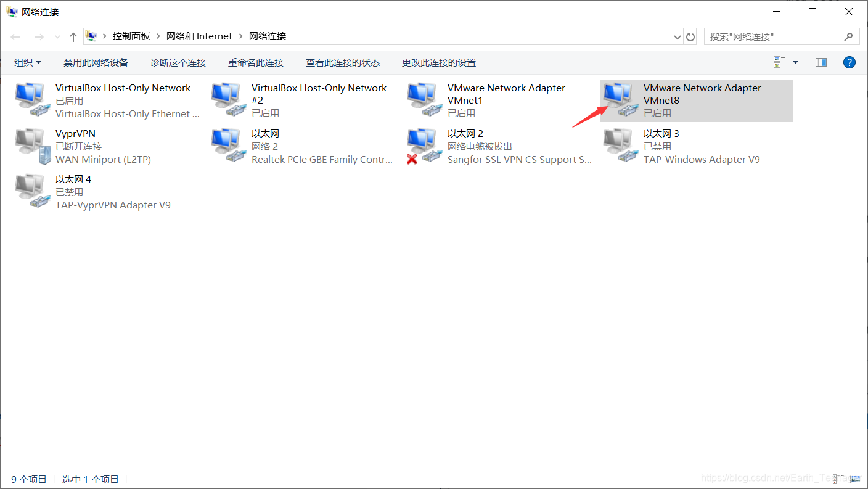Click 已禁用 status under 以太网 3

point(657,147)
